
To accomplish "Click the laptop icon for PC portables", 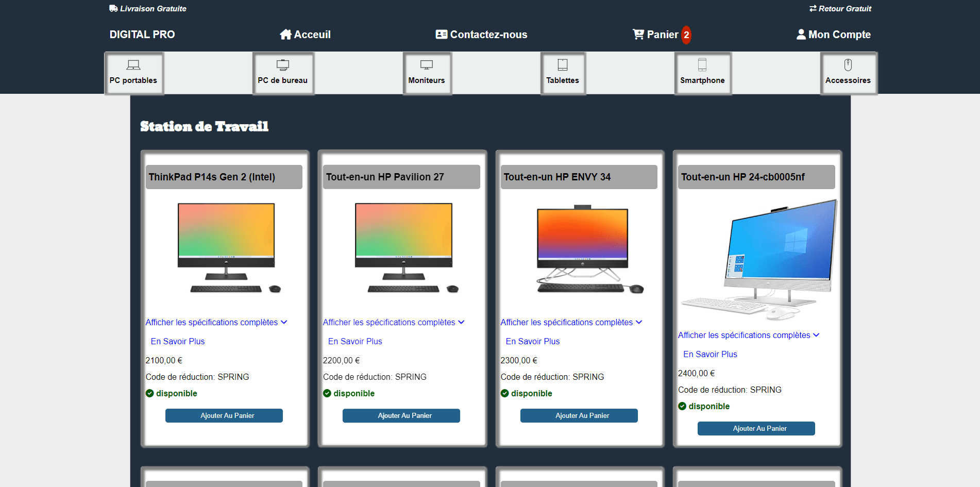I will 133,65.
